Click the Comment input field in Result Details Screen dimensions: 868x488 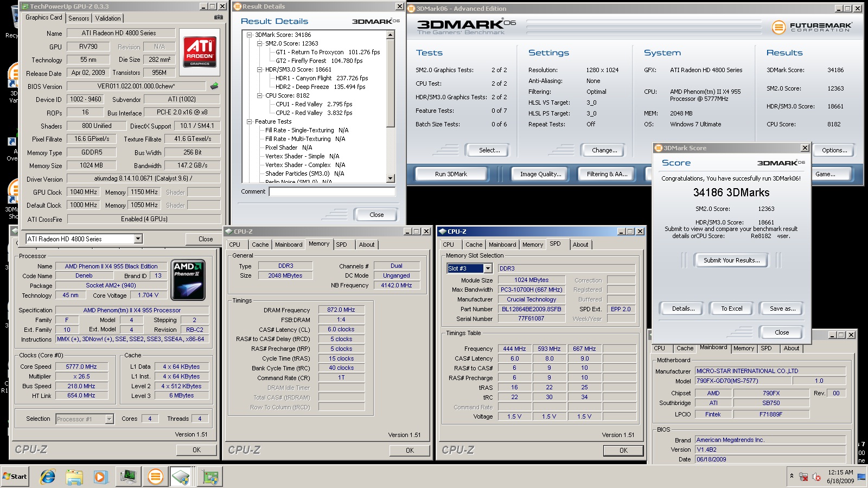(332, 191)
